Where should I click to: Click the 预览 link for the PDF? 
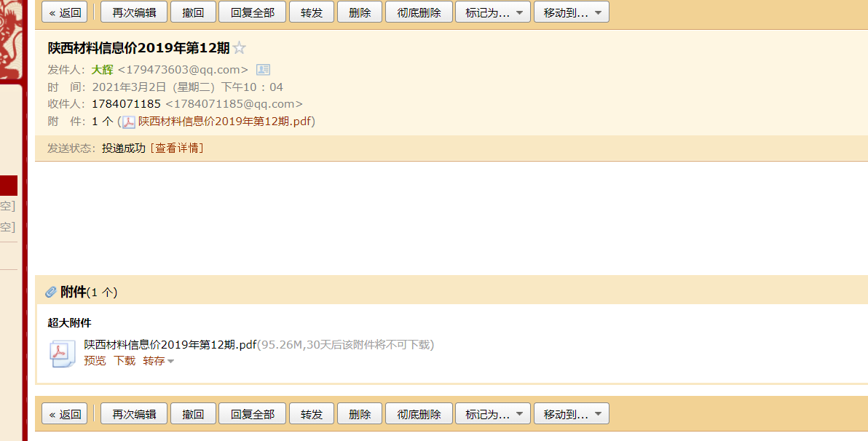[x=95, y=361]
